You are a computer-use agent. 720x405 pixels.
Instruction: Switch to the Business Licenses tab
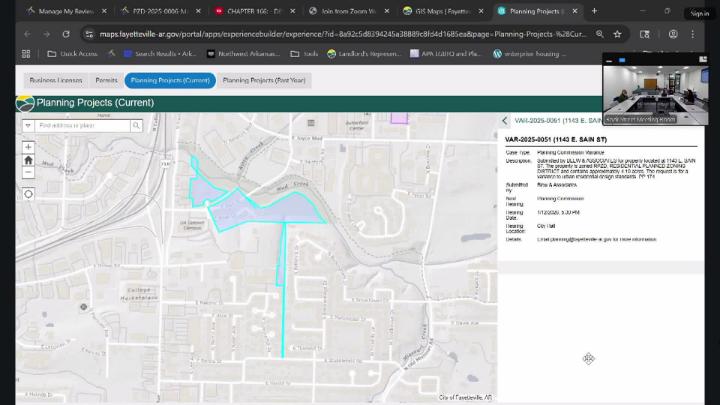coord(55,80)
